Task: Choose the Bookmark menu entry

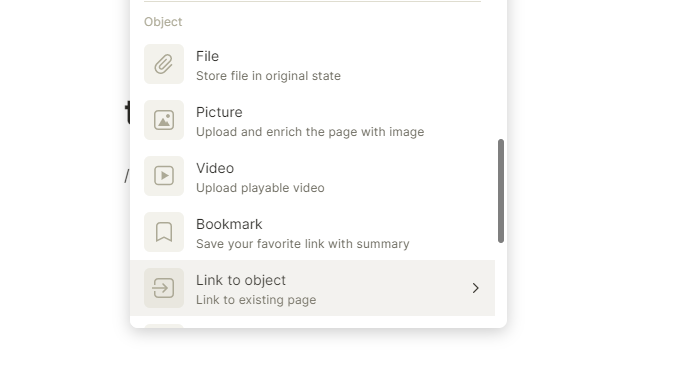Action: pyautogui.click(x=312, y=232)
